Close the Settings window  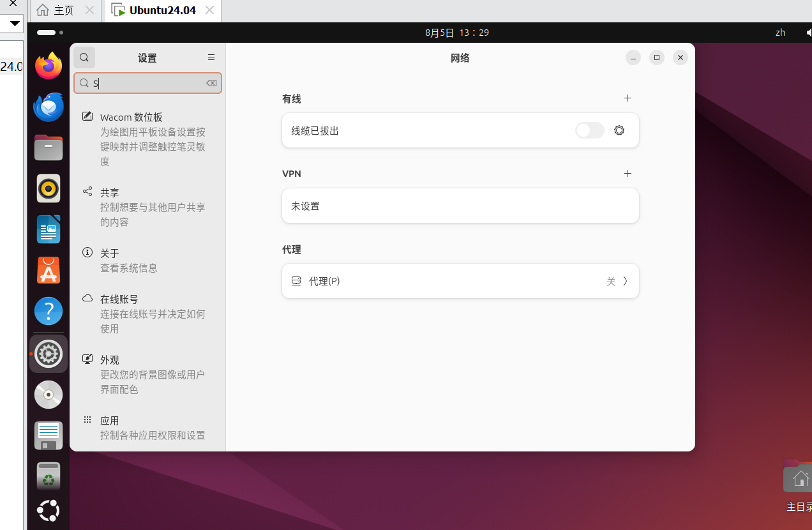[x=680, y=57]
